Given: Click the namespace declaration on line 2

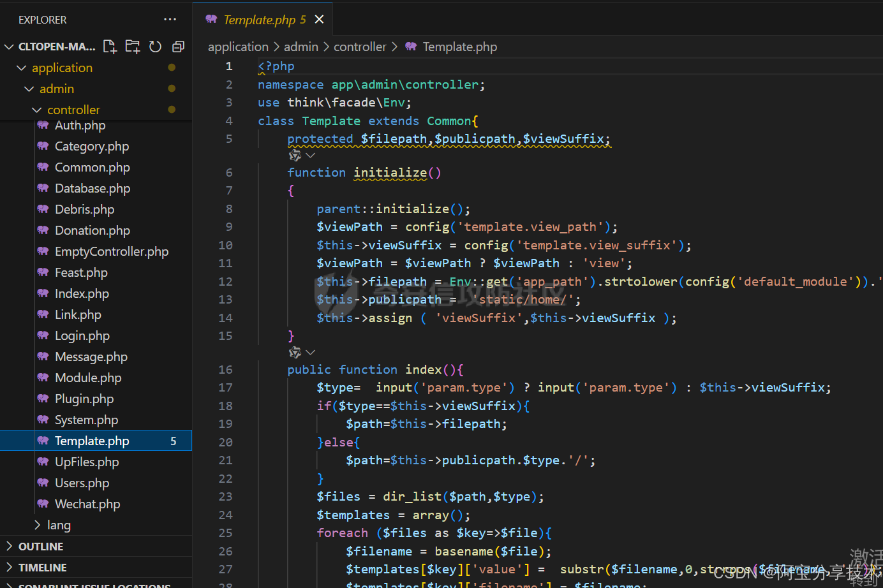Looking at the screenshot, I should pyautogui.click(x=371, y=84).
